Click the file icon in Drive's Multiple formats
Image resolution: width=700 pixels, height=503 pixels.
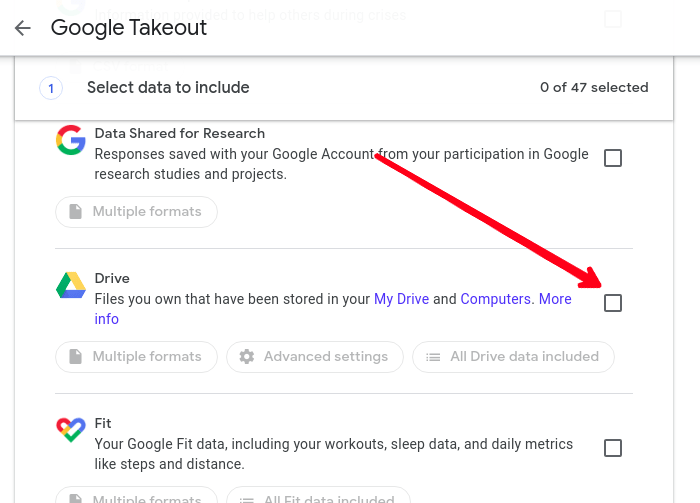click(75, 357)
